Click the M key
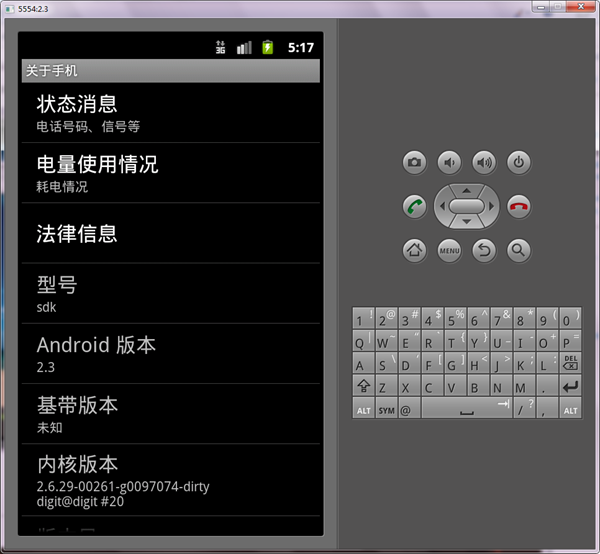Viewport: 600px width, 554px height. 524,385
